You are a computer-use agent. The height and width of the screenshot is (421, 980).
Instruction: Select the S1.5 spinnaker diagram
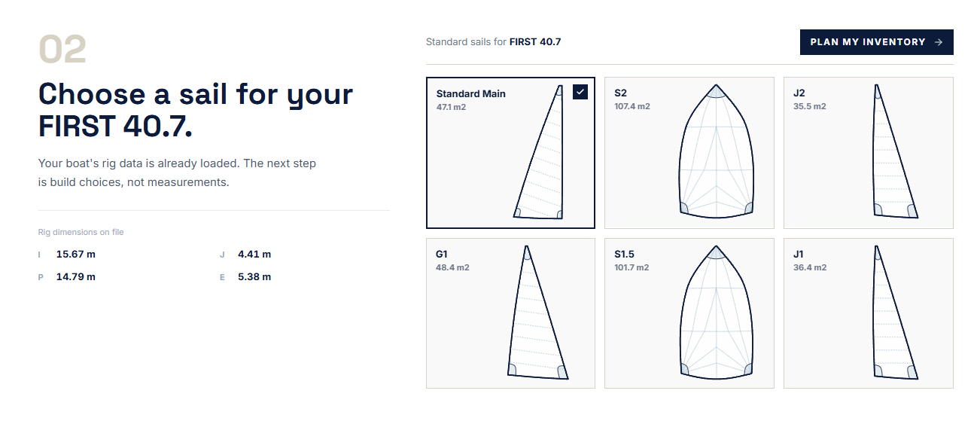(717, 313)
